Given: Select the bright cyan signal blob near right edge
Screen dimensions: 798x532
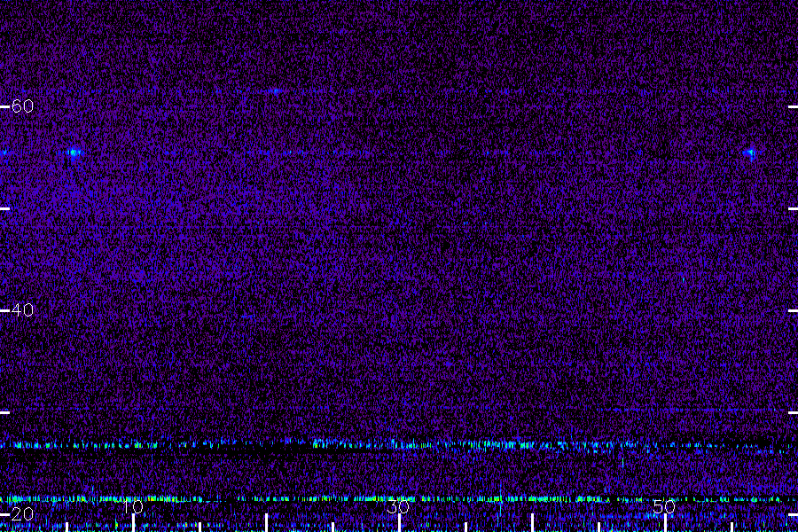Looking at the screenshot, I should [749, 153].
